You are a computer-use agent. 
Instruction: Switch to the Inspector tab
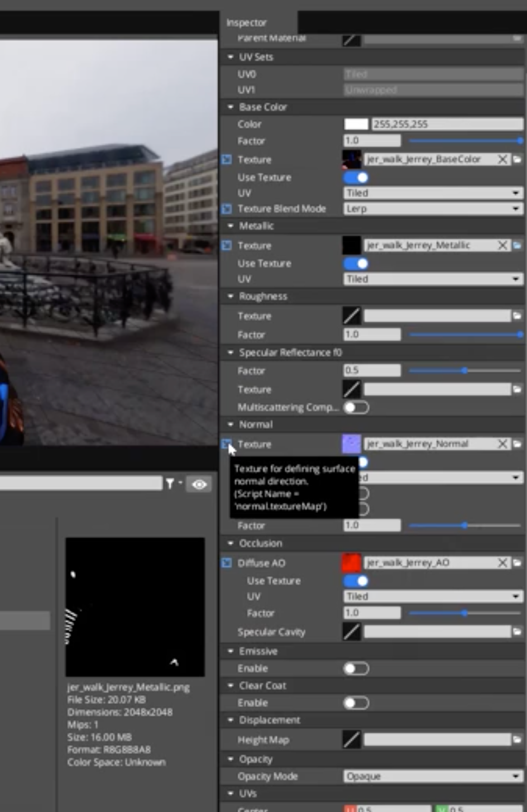(x=246, y=22)
